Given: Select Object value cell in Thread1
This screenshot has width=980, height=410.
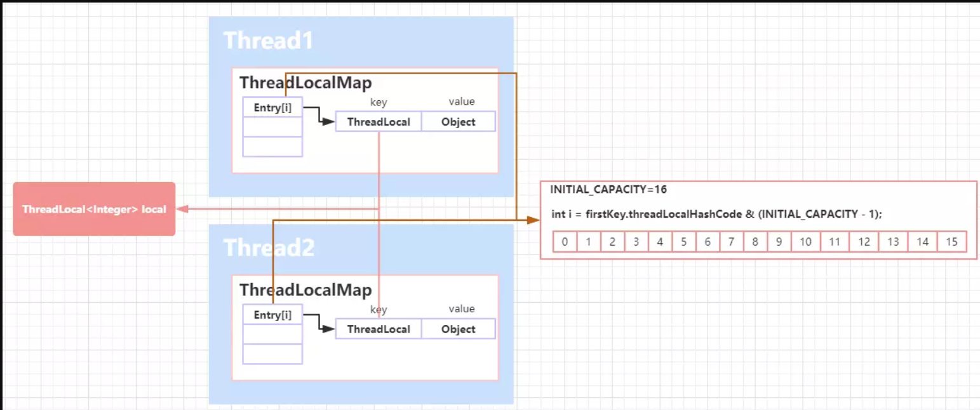Looking at the screenshot, I should coord(458,122).
